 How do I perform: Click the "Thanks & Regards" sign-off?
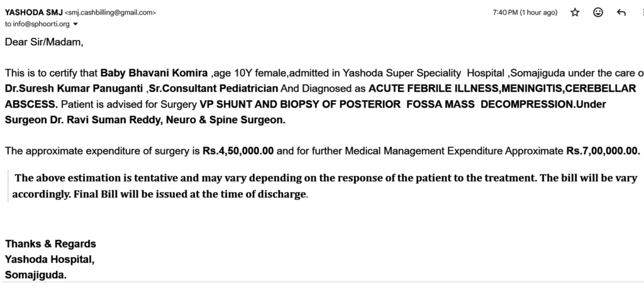(50, 244)
